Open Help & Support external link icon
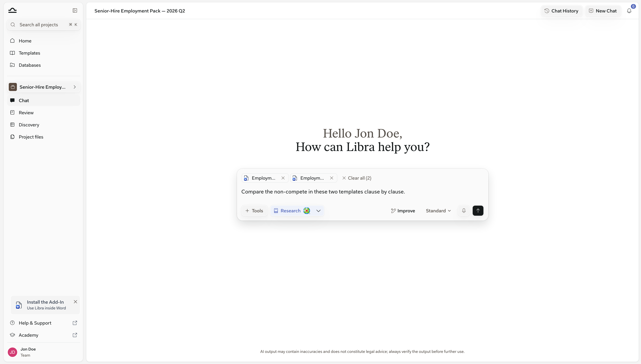641x364 pixels. [x=75, y=323]
